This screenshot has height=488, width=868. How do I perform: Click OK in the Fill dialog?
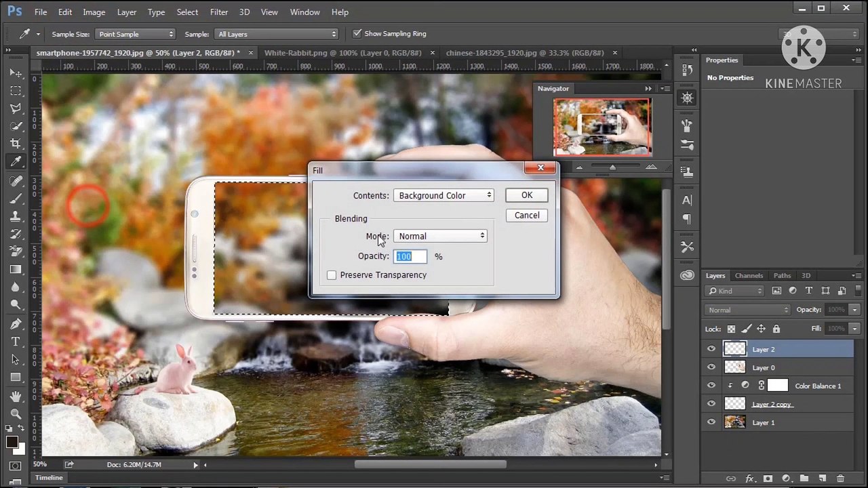527,195
